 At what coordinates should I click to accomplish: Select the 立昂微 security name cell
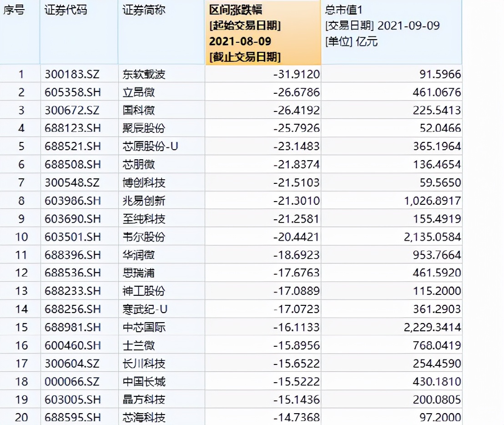click(x=139, y=92)
